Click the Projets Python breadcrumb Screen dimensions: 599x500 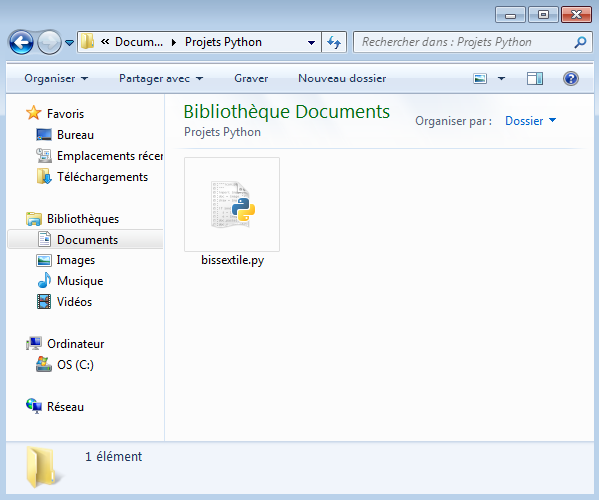pyautogui.click(x=223, y=42)
